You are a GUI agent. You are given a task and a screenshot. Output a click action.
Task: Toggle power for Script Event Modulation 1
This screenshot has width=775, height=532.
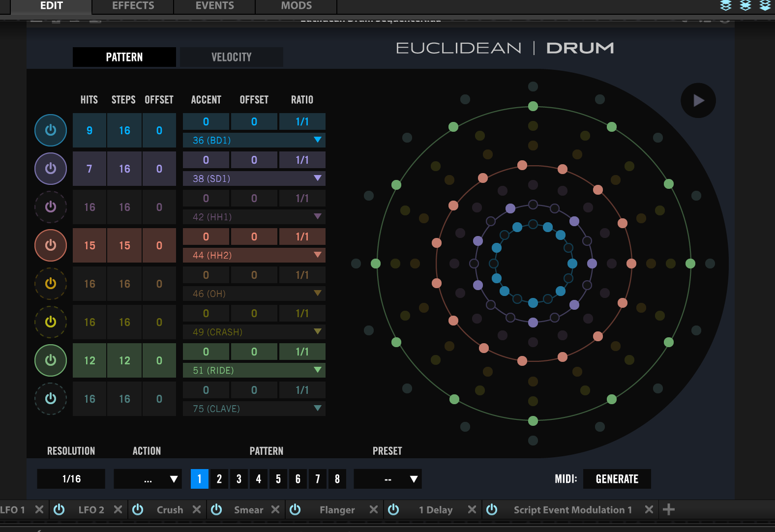click(x=492, y=509)
